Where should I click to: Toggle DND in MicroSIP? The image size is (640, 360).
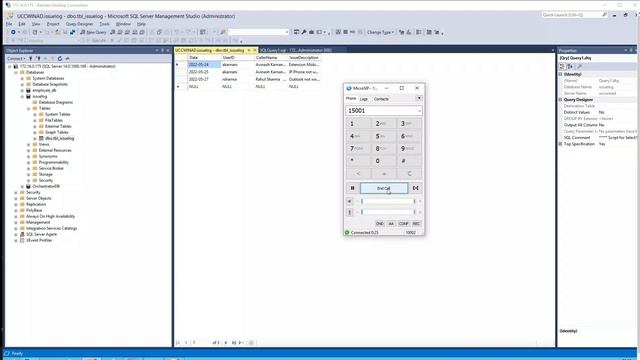(380, 224)
